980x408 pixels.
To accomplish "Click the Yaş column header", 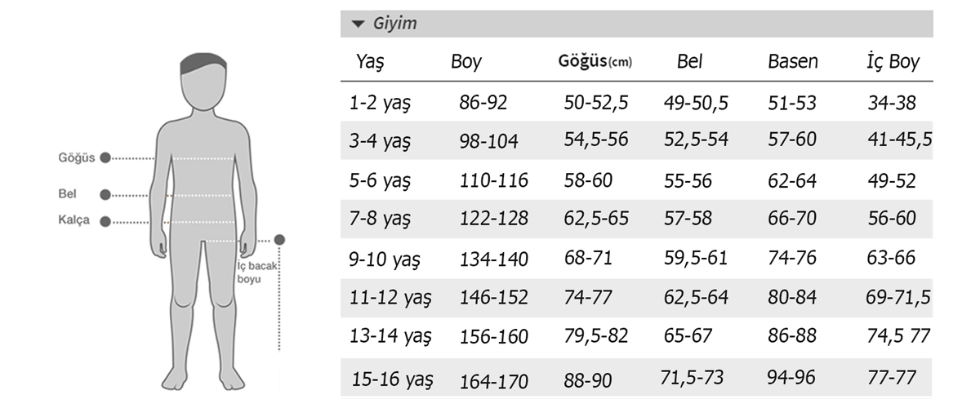I will click(x=369, y=63).
